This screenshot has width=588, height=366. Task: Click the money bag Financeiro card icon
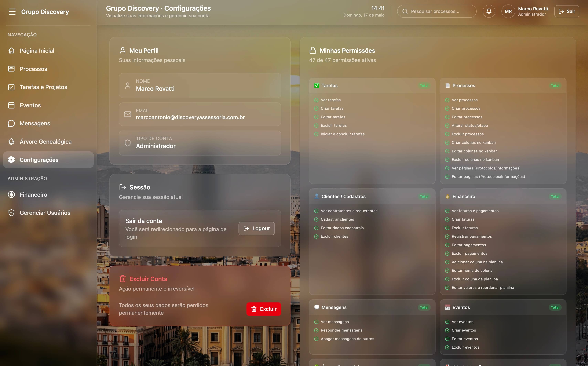(448, 196)
